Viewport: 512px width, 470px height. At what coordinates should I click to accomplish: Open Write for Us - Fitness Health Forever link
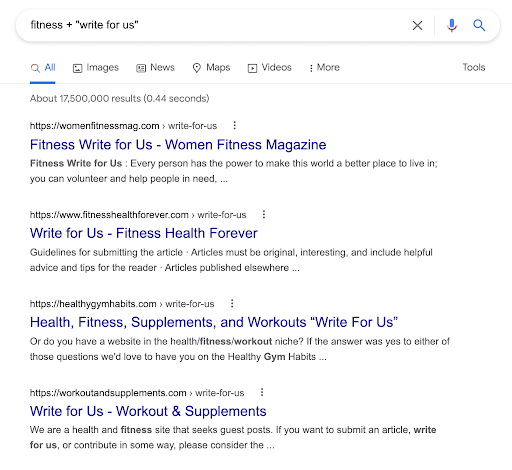click(x=144, y=233)
